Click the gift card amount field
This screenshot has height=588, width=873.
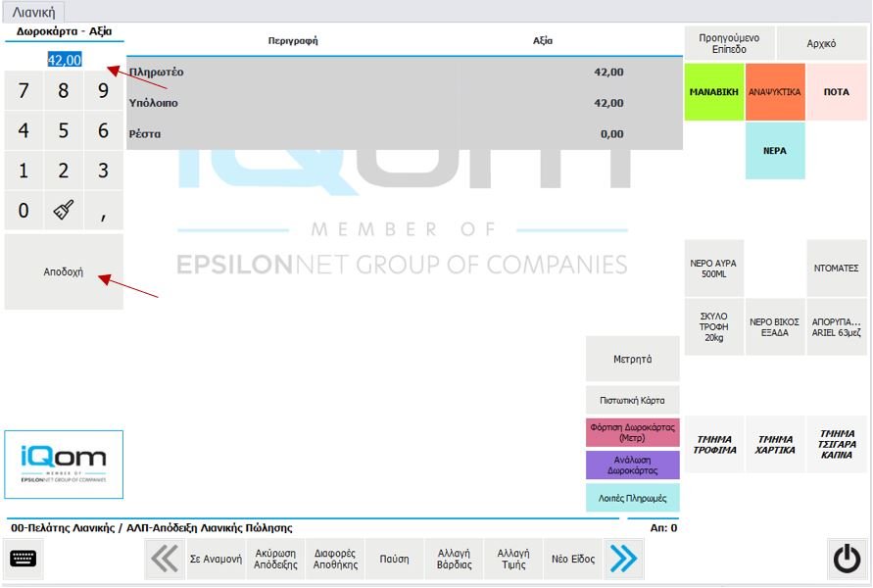(65, 60)
